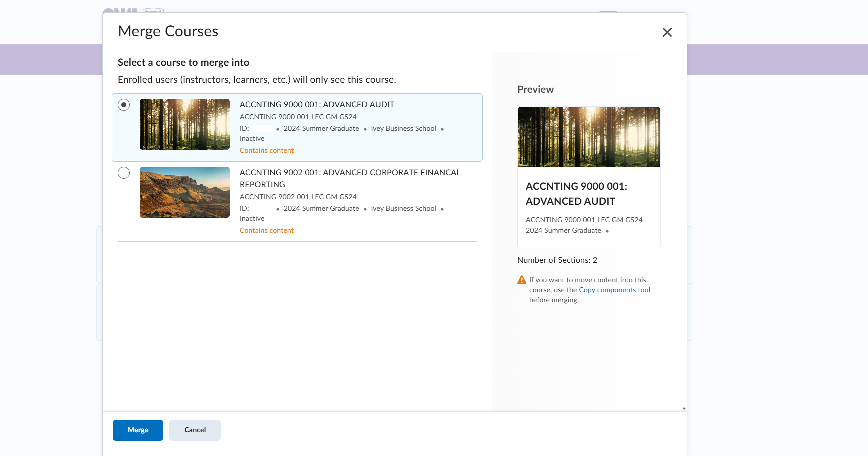Open the Copy components tool link
The image size is (868, 456).
point(614,290)
